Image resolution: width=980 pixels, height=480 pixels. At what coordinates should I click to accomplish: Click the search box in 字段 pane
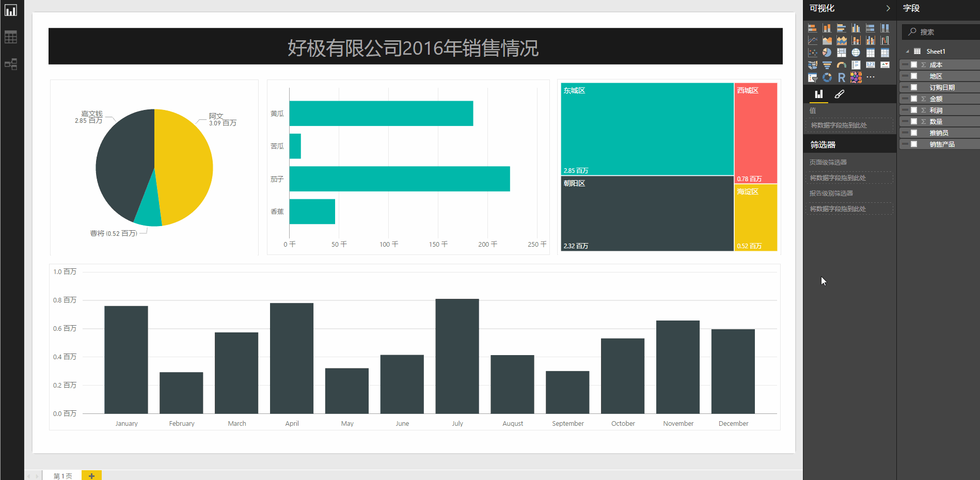941,31
